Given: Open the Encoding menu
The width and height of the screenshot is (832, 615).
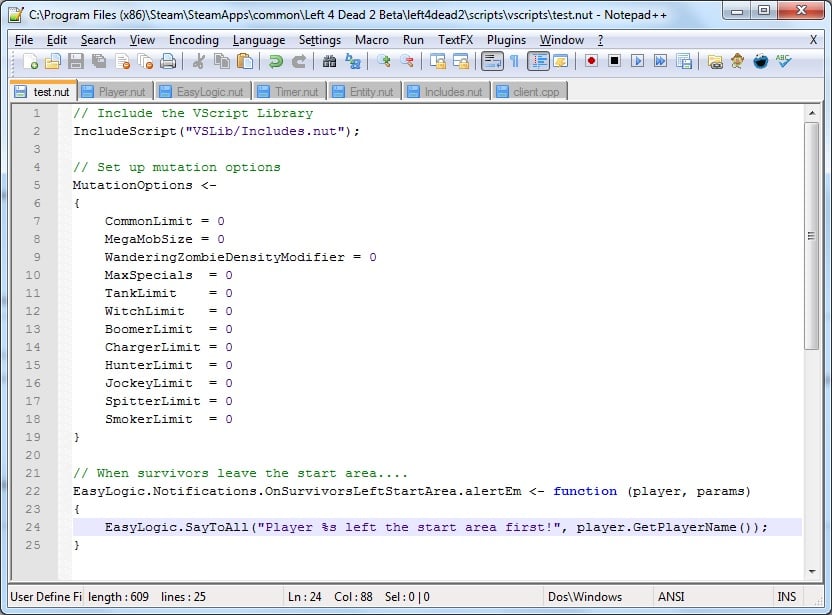Looking at the screenshot, I should pos(194,40).
